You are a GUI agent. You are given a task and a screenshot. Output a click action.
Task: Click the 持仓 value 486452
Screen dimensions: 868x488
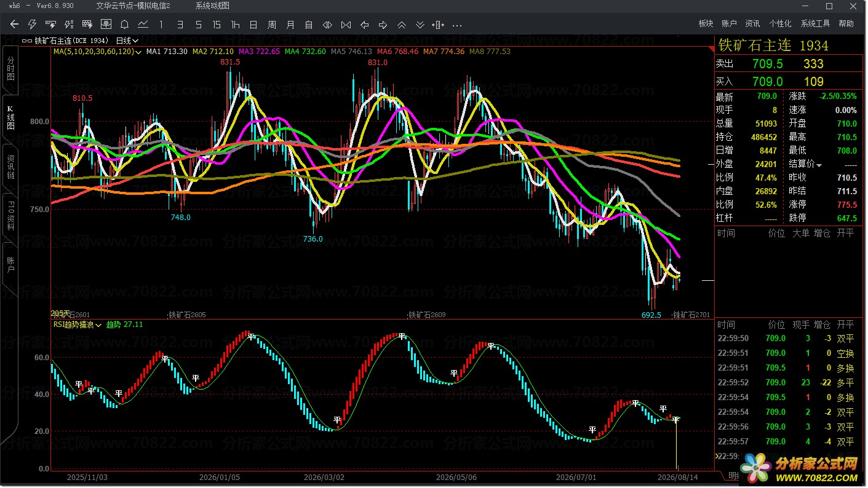coord(764,137)
